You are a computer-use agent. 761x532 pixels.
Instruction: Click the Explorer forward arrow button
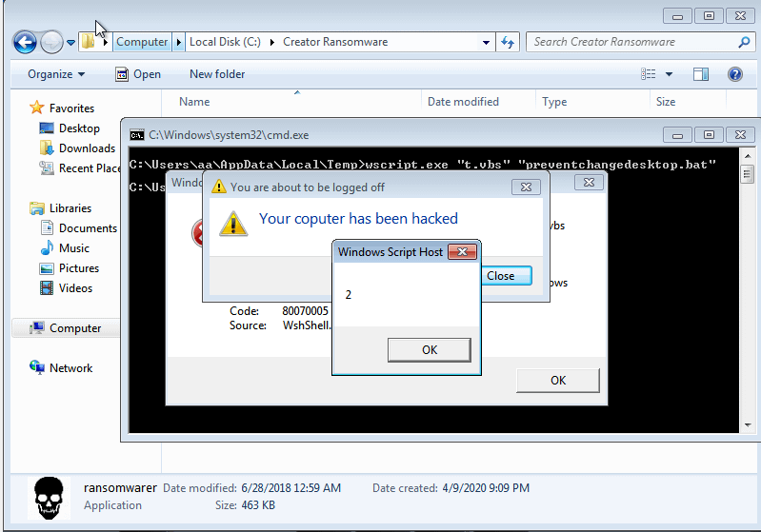(51, 43)
